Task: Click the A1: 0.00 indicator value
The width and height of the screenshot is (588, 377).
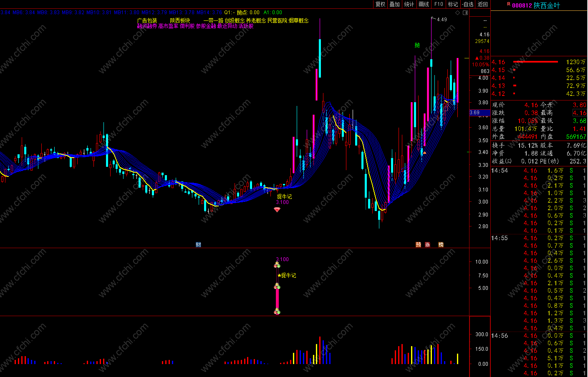Action: click(273, 13)
